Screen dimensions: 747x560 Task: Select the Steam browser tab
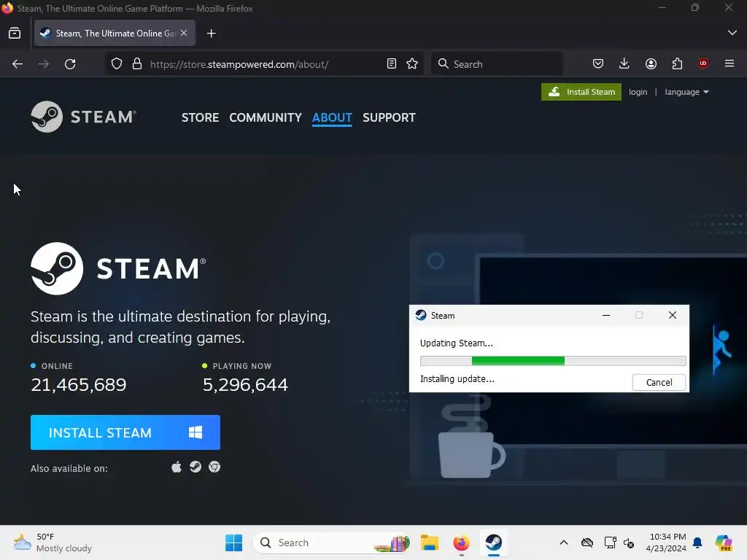115,34
